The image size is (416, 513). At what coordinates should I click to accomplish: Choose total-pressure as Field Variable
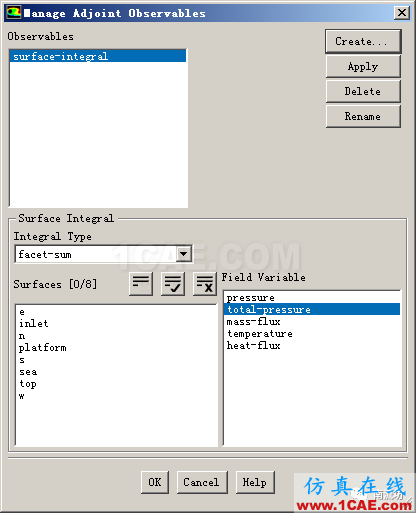coord(312,309)
